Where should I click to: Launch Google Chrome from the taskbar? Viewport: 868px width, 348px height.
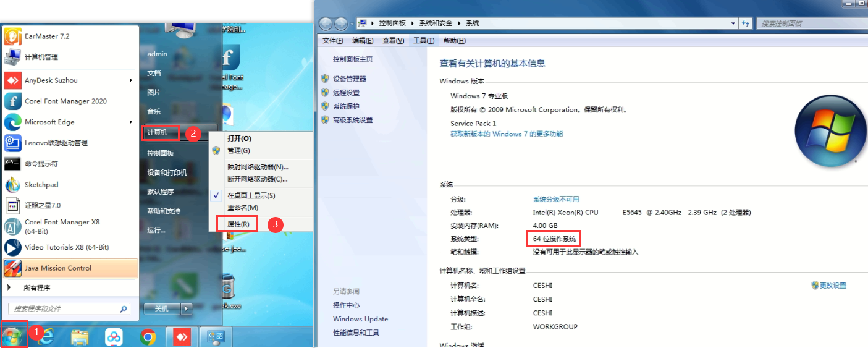147,336
